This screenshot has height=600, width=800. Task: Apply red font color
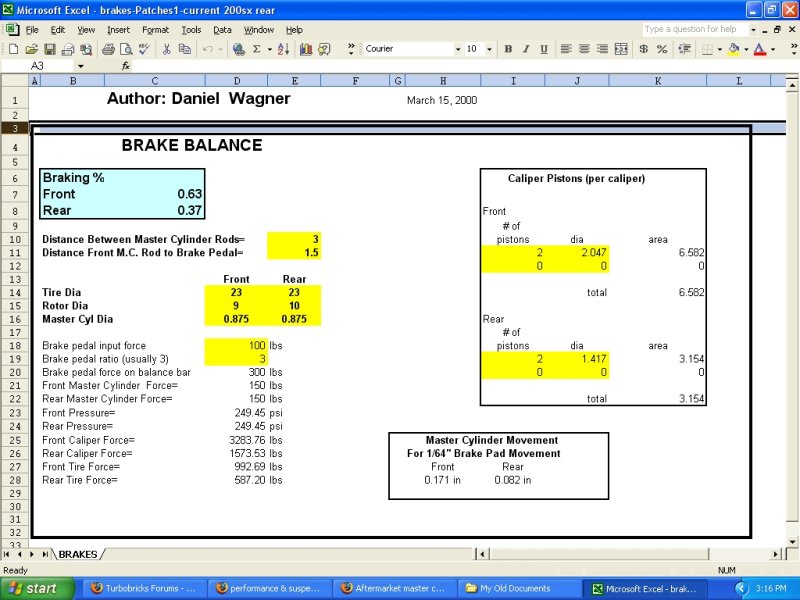coord(760,49)
